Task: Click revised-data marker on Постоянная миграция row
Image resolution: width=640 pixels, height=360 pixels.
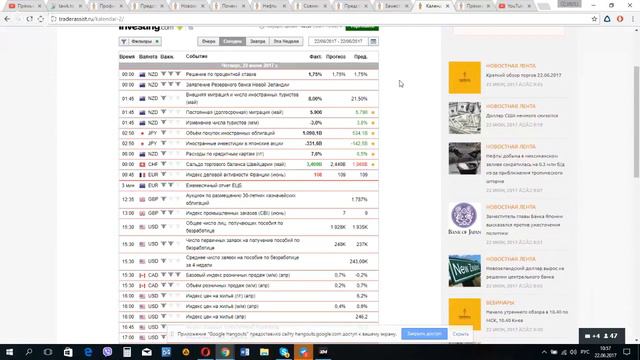Action: click(373, 112)
